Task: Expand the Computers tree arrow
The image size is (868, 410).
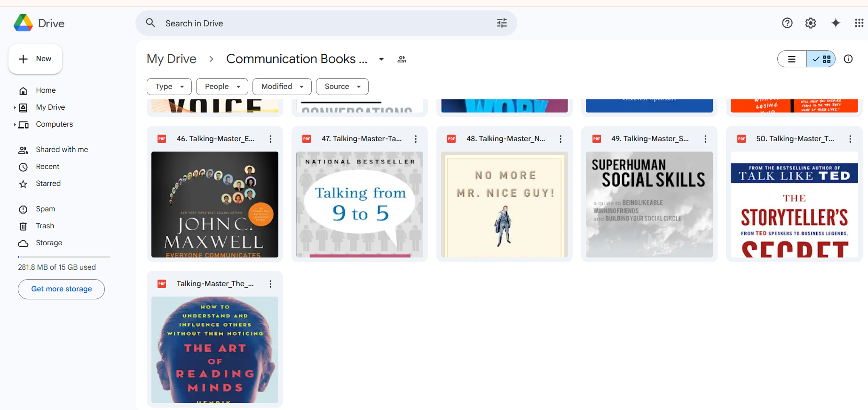Action: (x=15, y=125)
